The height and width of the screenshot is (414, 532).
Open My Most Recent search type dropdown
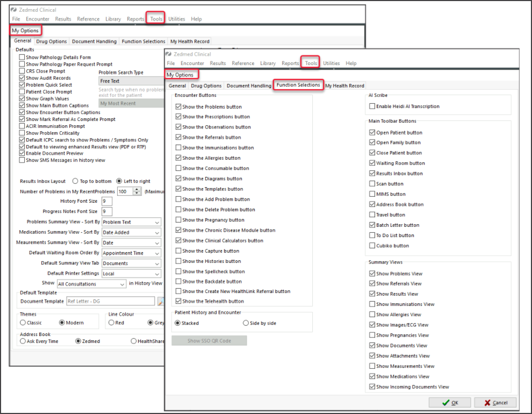(132, 103)
